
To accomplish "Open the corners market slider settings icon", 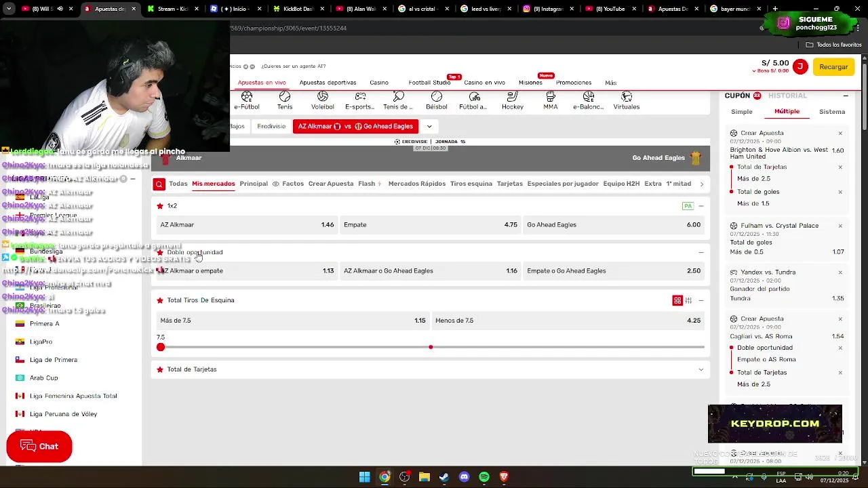I will point(688,300).
